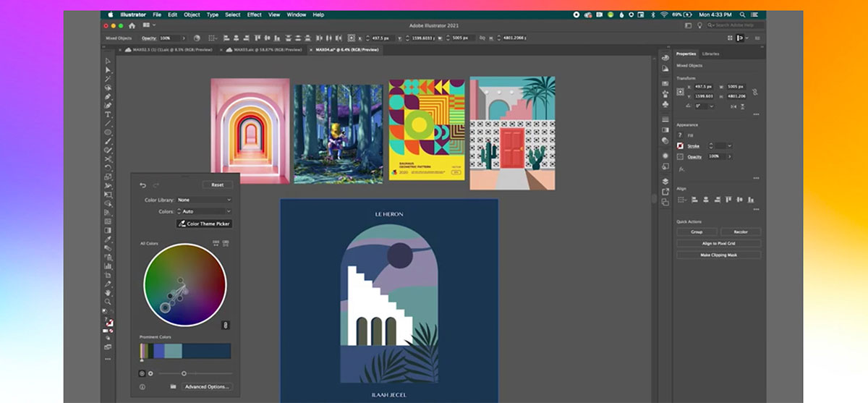
Task: Toggle the link harmony colors button
Action: point(225,326)
